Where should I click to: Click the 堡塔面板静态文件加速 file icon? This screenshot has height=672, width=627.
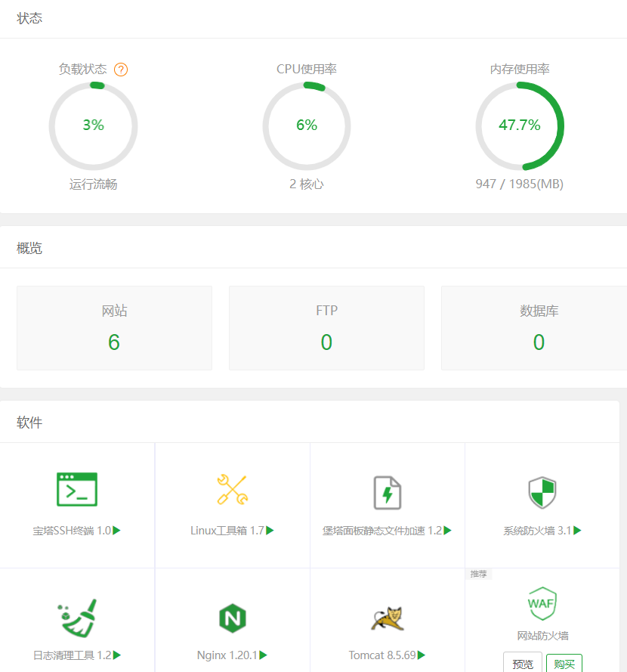coord(388,492)
